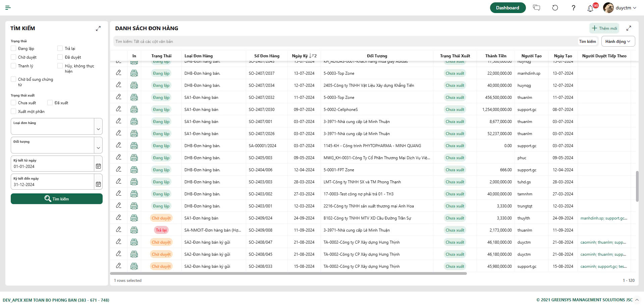Open the Hành động actions dropdown
The width and height of the screenshot is (644, 307).
(618, 42)
